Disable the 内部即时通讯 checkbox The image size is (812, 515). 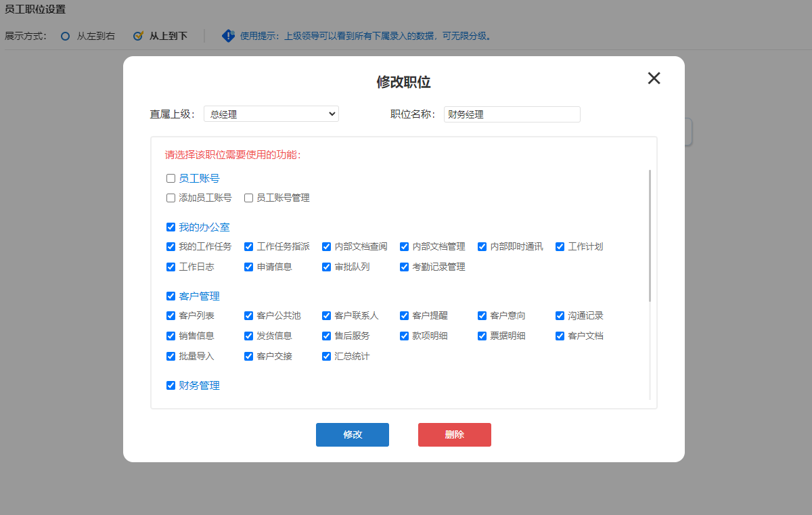pos(482,247)
